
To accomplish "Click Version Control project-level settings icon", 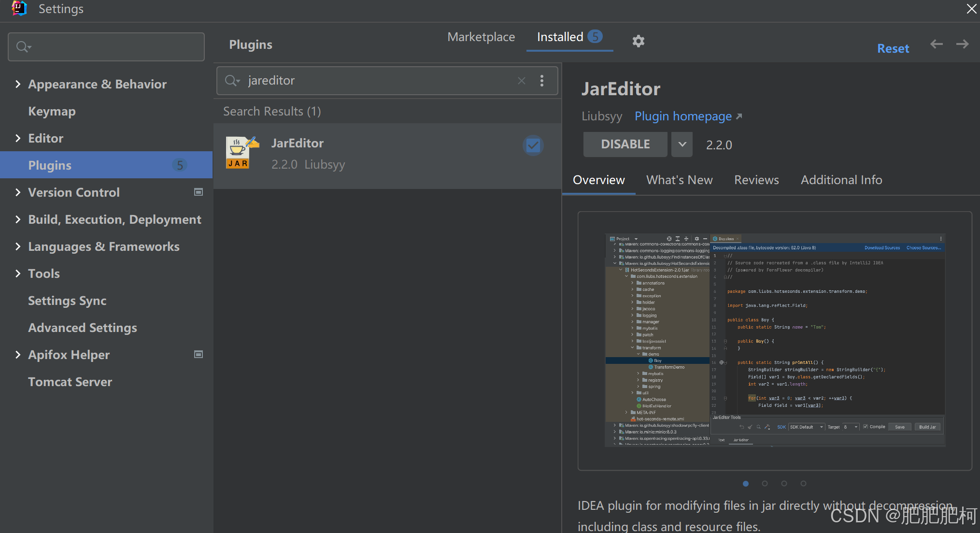I will pos(198,192).
